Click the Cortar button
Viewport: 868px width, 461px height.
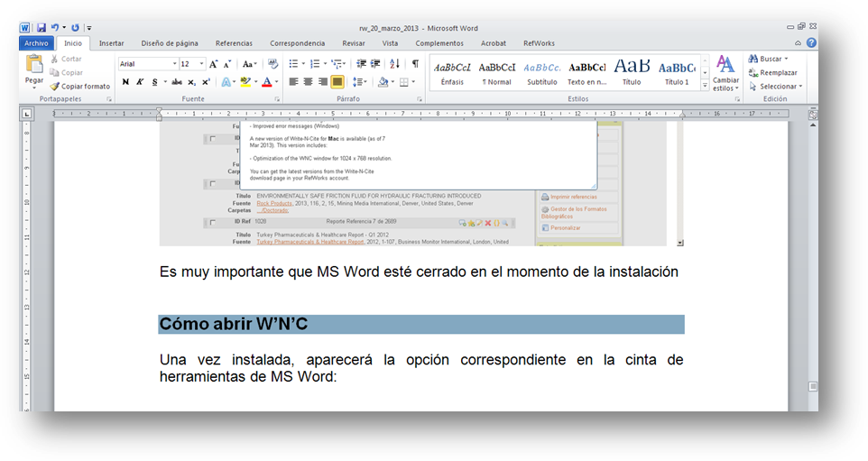tap(66, 59)
